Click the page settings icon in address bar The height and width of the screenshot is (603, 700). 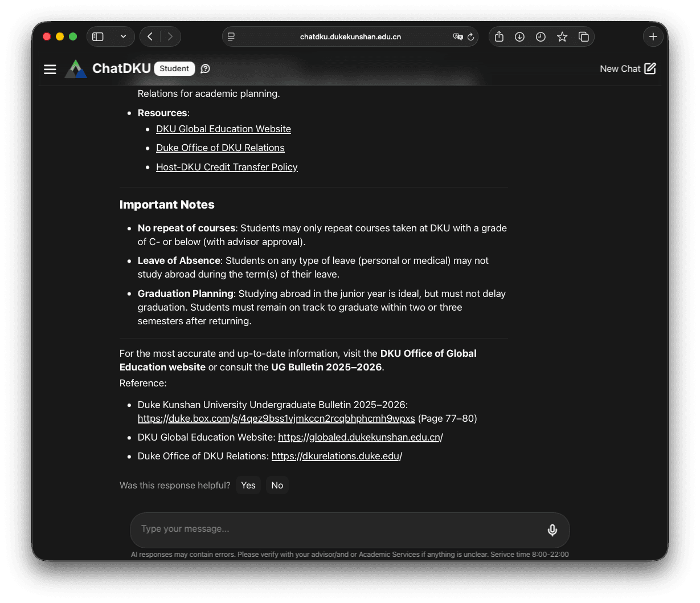(x=231, y=36)
